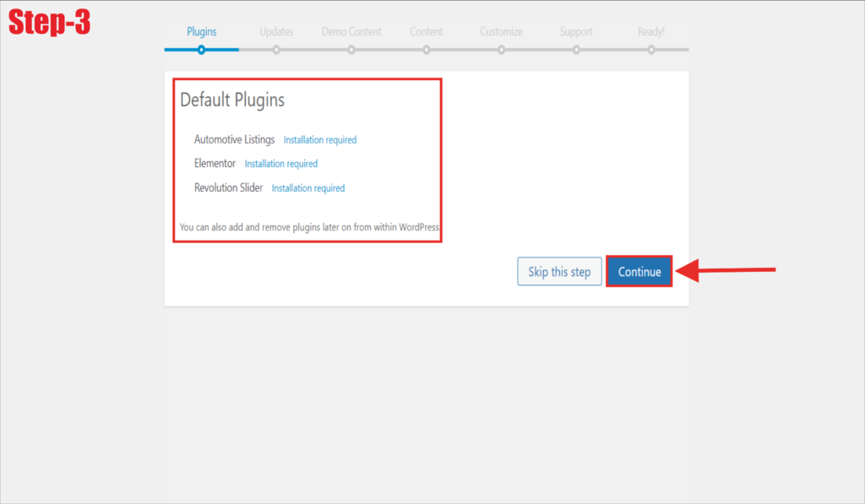865x504 pixels.
Task: Select the Automotive Listings plugin name
Action: [234, 139]
